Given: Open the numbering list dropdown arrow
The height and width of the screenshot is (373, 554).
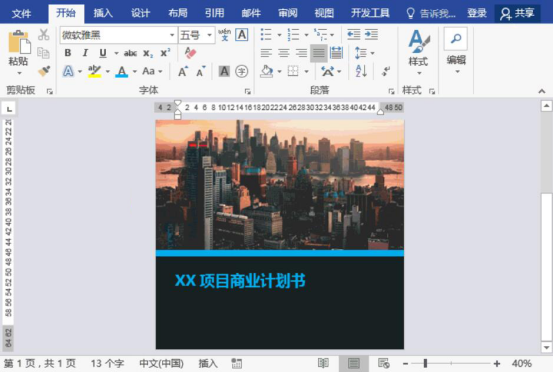Looking at the screenshot, I should 306,35.
